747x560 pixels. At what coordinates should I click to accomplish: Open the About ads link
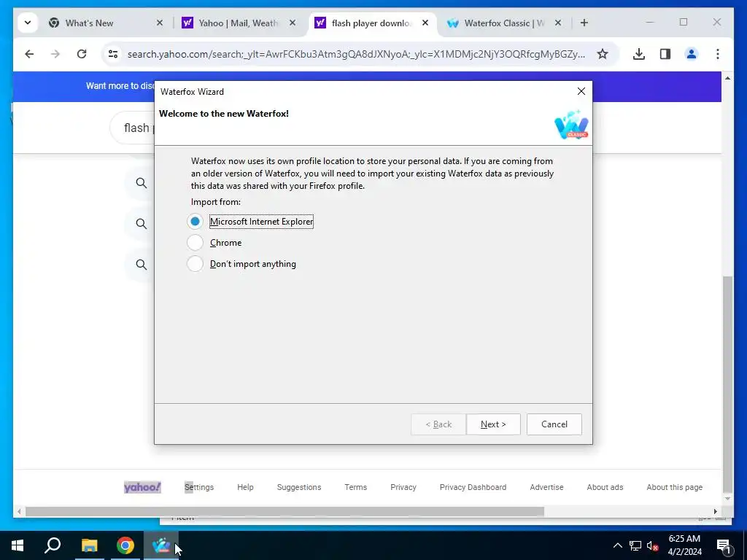(605, 486)
